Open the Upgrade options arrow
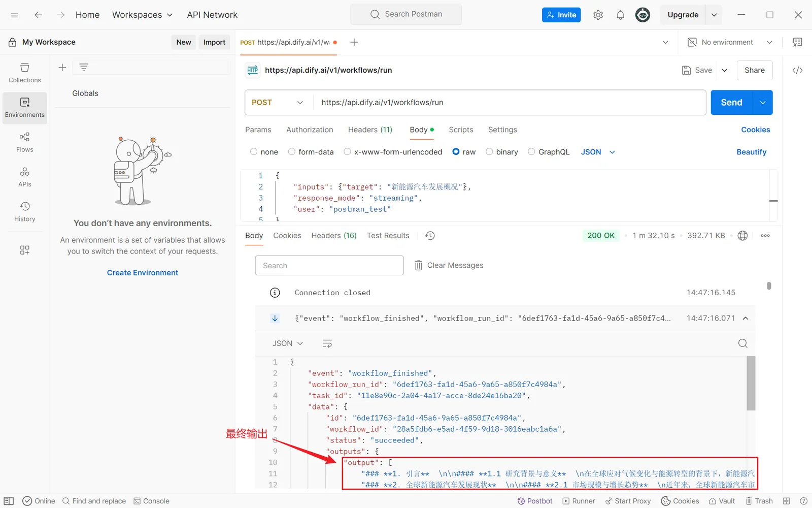812x508 pixels. (714, 15)
